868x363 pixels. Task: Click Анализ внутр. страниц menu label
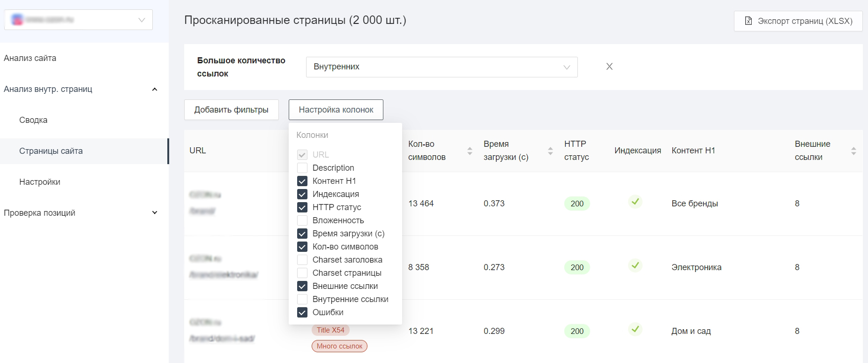(x=48, y=89)
